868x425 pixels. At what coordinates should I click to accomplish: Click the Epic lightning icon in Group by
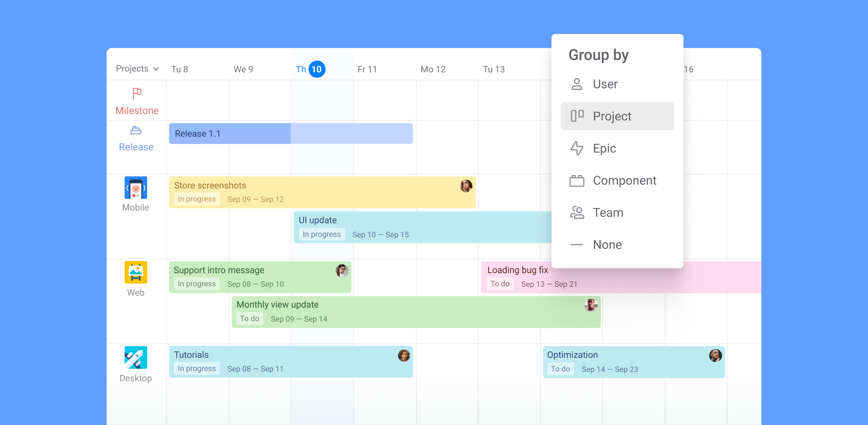[577, 148]
